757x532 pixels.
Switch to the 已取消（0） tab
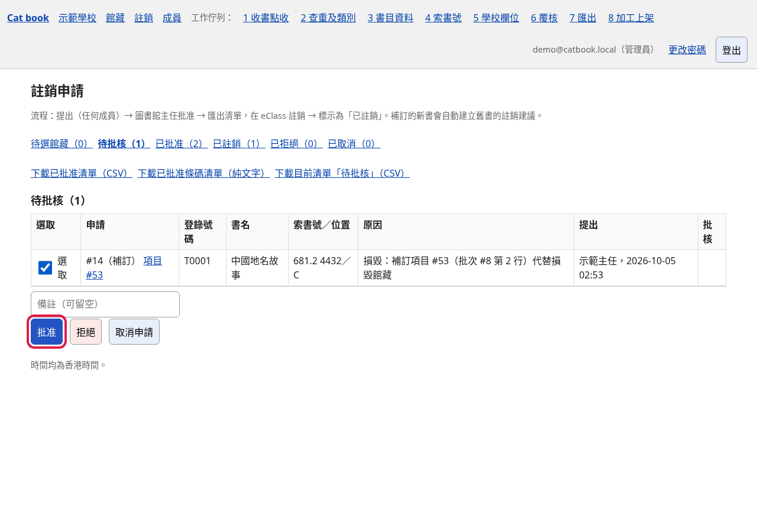(x=354, y=144)
